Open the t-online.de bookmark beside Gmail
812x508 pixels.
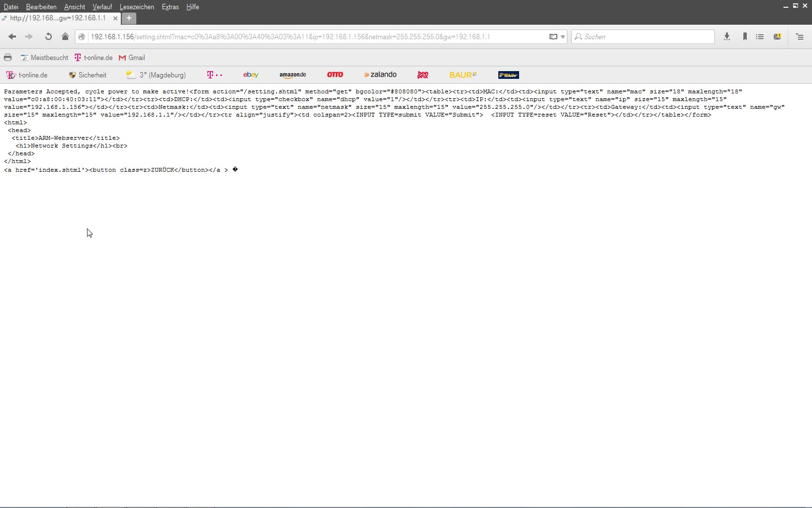[x=93, y=58]
